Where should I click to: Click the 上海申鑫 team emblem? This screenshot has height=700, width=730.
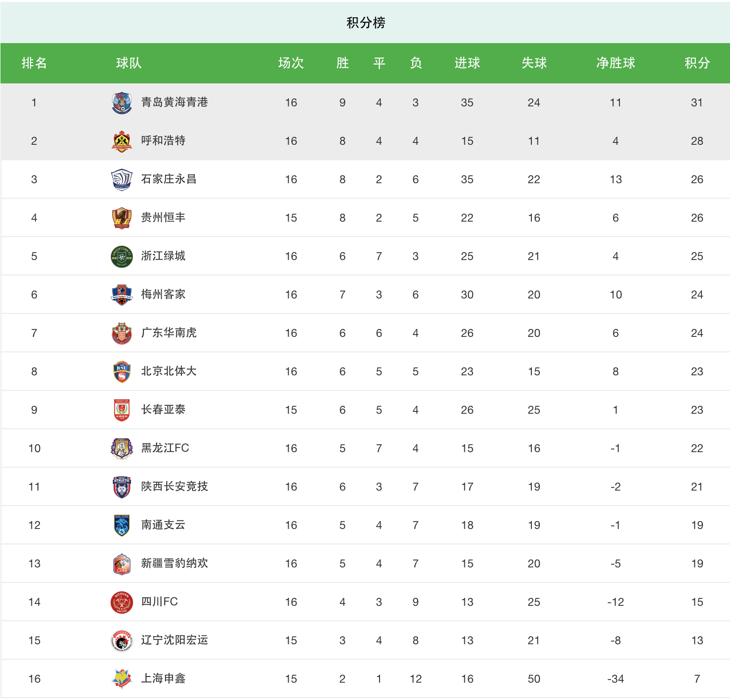pyautogui.click(x=122, y=679)
